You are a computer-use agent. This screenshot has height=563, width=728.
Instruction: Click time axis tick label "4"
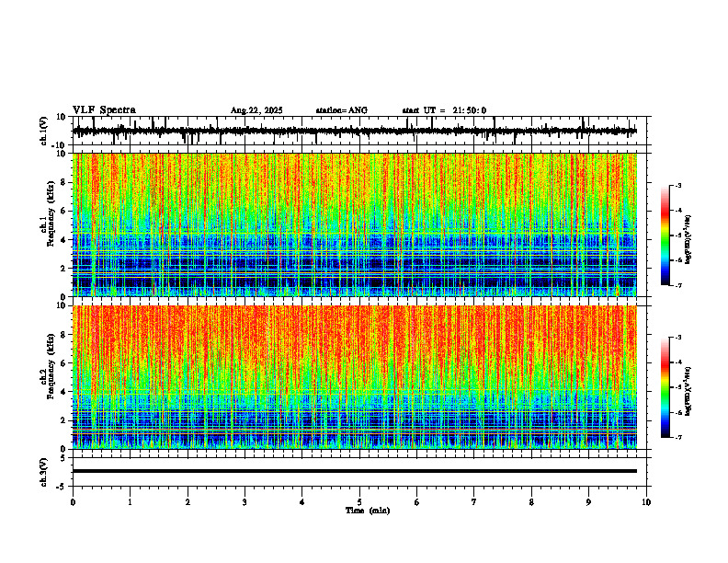click(x=302, y=502)
